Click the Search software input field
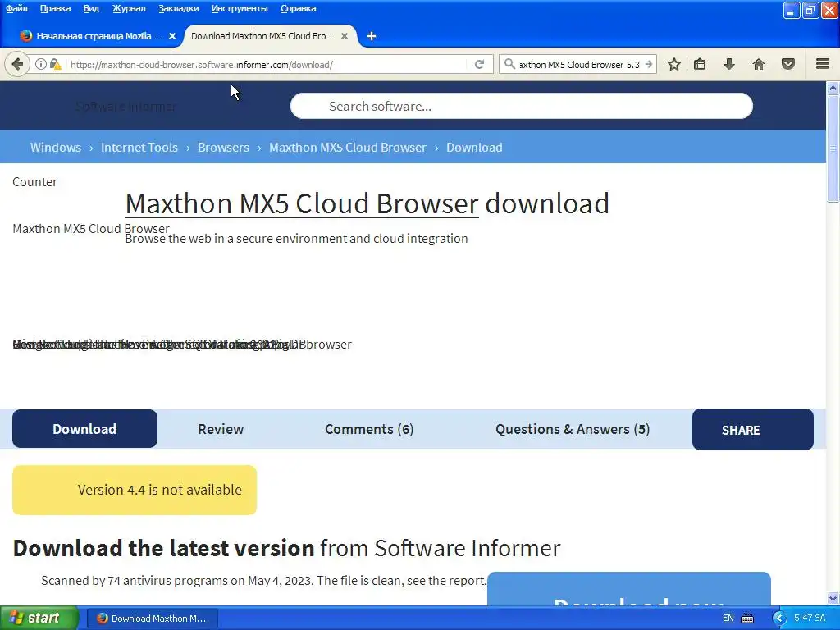Image resolution: width=840 pixels, height=630 pixels. tap(521, 106)
